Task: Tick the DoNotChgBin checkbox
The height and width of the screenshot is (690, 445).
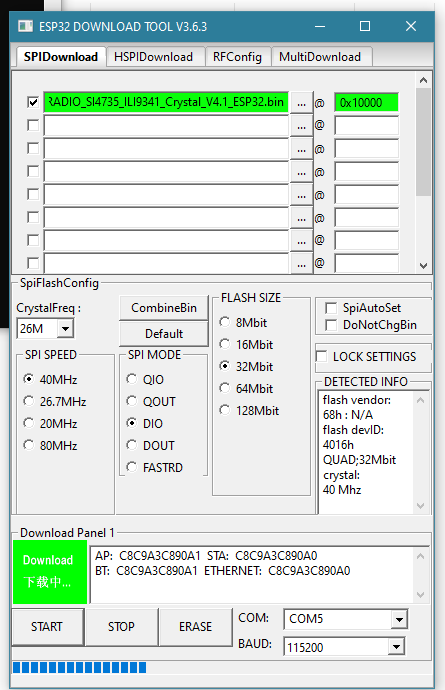Action: pyautogui.click(x=331, y=325)
